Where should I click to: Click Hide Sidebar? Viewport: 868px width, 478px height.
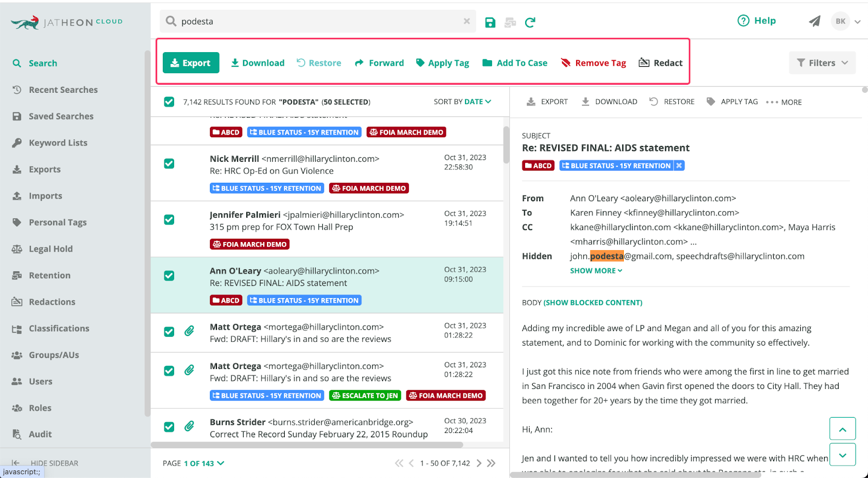(x=46, y=463)
